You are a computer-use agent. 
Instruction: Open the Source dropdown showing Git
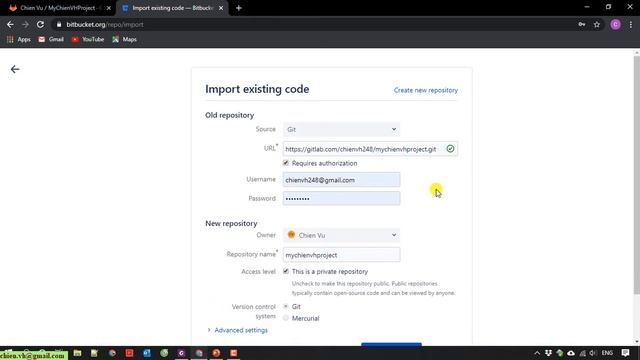(x=341, y=129)
